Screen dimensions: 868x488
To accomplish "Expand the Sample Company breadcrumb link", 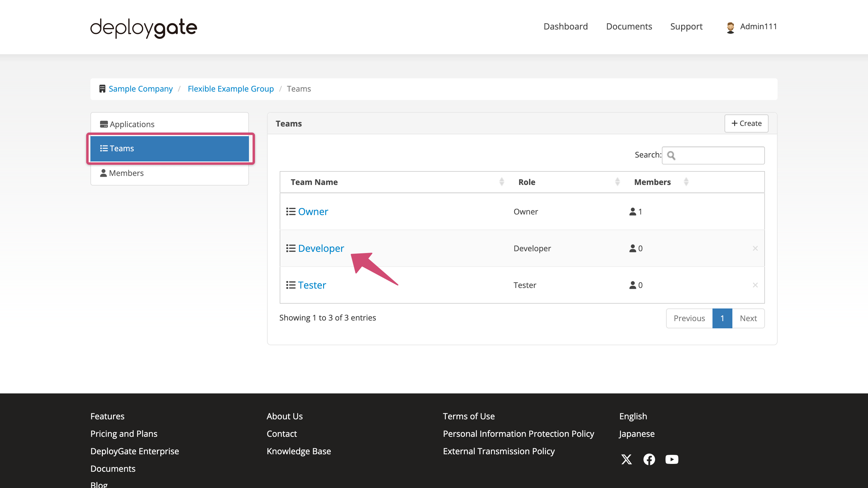I will [141, 88].
